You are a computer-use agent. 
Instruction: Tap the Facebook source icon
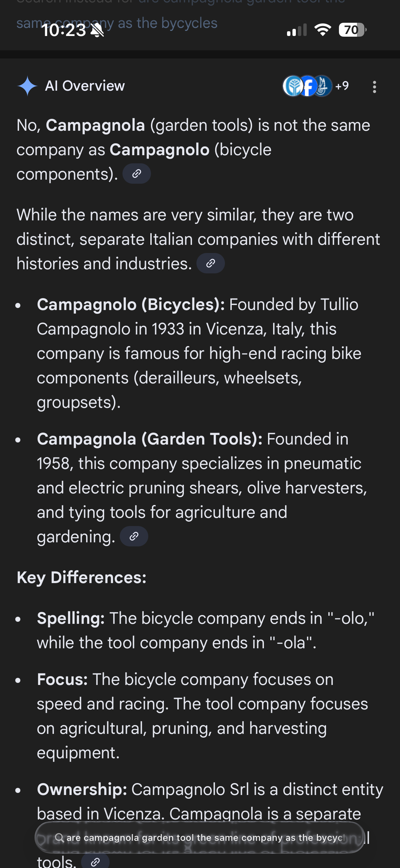(307, 86)
